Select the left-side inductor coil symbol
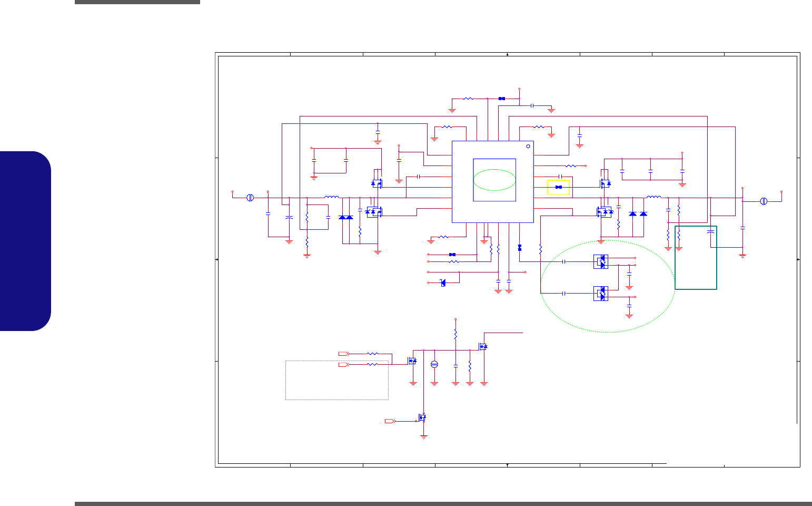This screenshot has width=812, height=506. 332,197
